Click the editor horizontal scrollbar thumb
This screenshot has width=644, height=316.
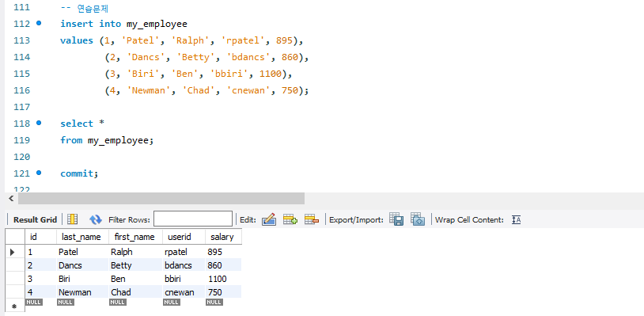coord(161,199)
